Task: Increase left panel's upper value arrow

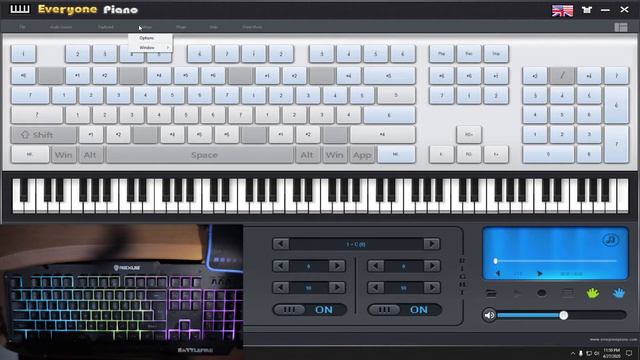Action: [337, 266]
